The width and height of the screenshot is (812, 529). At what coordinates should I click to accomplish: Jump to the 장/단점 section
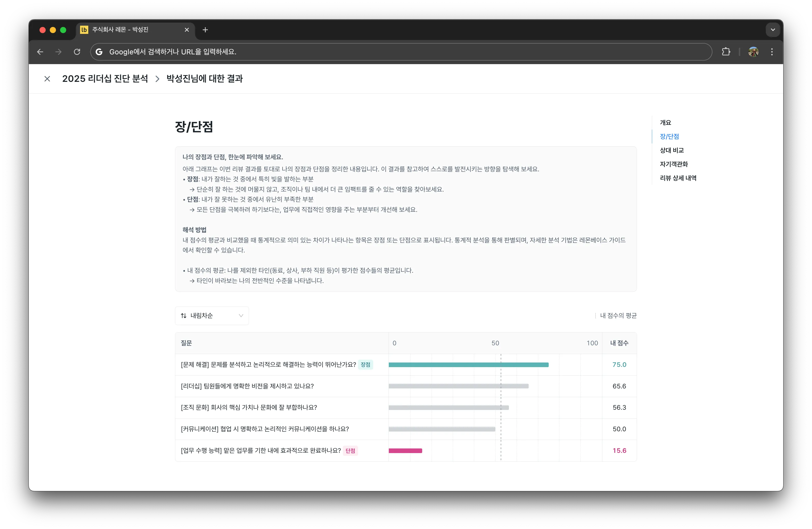[669, 136]
